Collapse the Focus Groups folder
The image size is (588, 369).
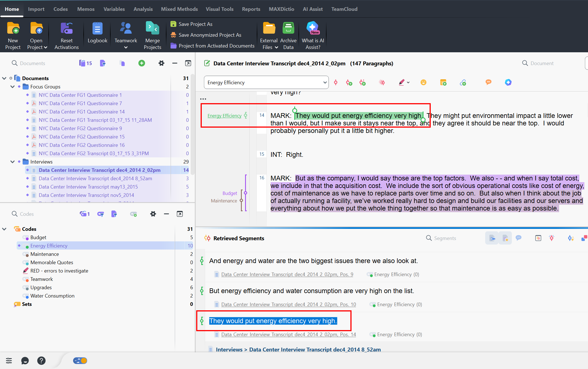coord(13,86)
